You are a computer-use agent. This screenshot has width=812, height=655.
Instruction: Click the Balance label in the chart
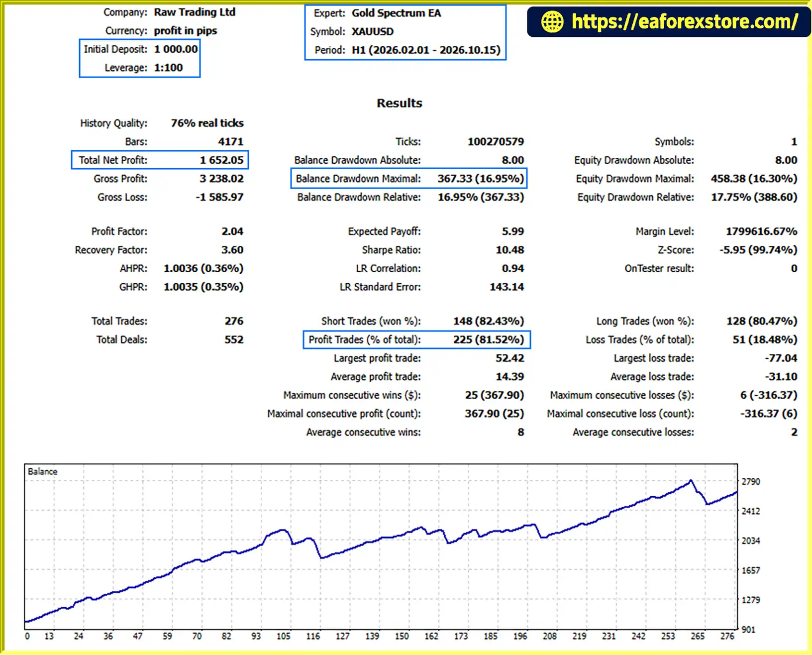coord(42,471)
